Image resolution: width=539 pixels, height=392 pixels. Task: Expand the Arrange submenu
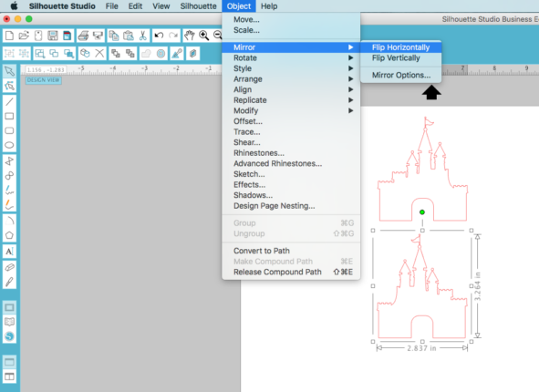(x=291, y=79)
